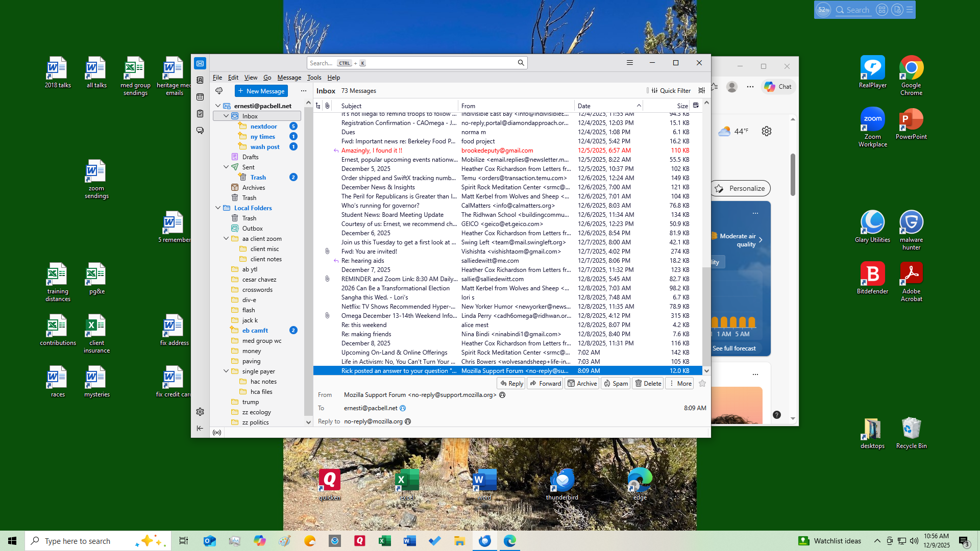The height and width of the screenshot is (551, 980).
Task: Open the Thunderbird hamburger app menu
Action: pyautogui.click(x=630, y=63)
